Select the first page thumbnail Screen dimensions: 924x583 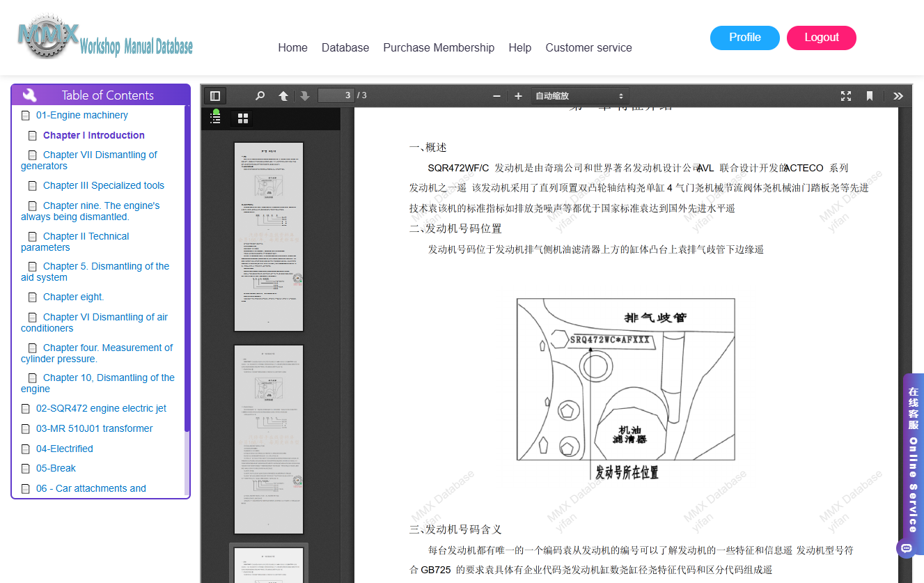pos(269,237)
